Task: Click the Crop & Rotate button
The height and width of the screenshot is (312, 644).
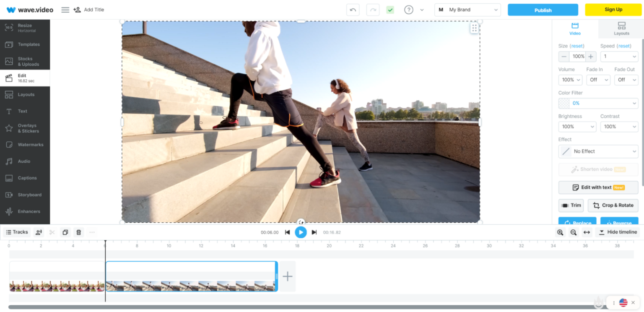Action: [613, 205]
